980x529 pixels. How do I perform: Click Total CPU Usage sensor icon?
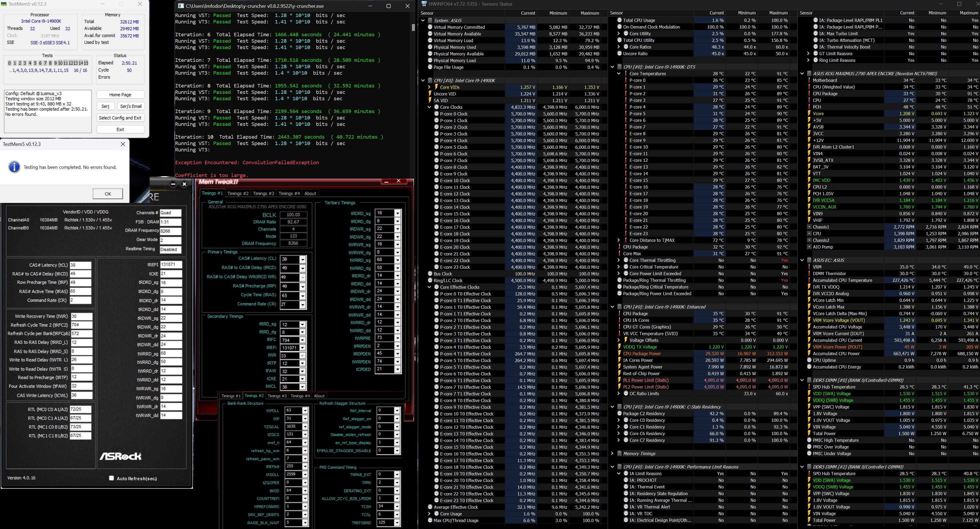coord(619,21)
